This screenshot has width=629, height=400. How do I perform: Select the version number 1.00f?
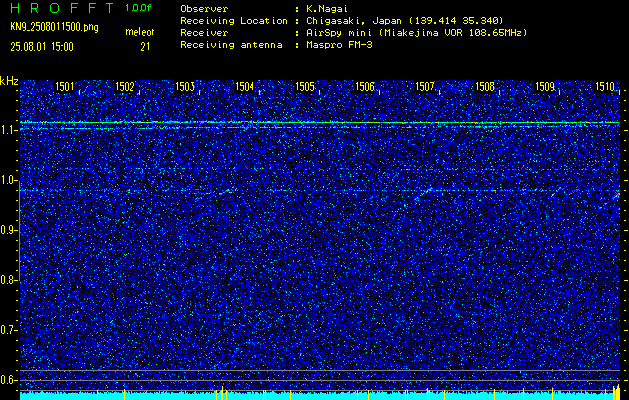point(138,8)
